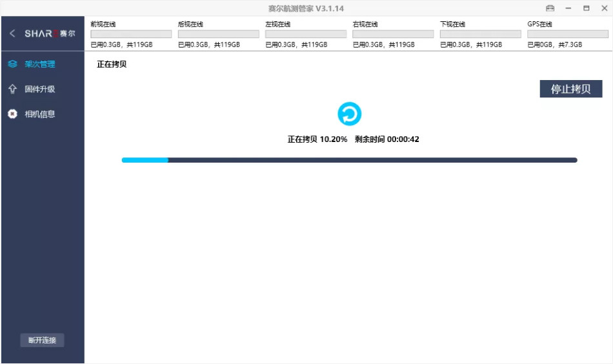
Task: Stop copying with 停止拷贝 button
Action: pos(571,89)
